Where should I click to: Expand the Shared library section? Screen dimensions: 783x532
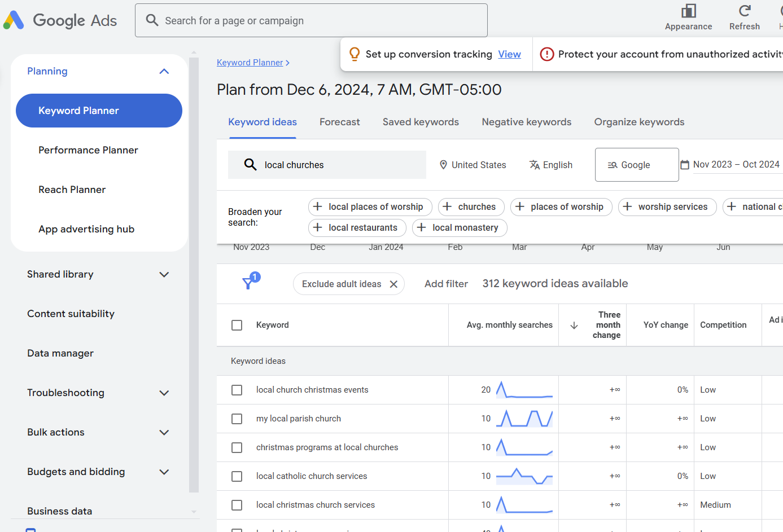click(164, 274)
